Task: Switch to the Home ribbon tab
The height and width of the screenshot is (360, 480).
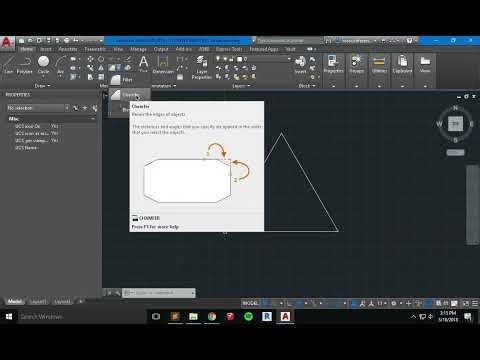Action: pyautogui.click(x=26, y=49)
